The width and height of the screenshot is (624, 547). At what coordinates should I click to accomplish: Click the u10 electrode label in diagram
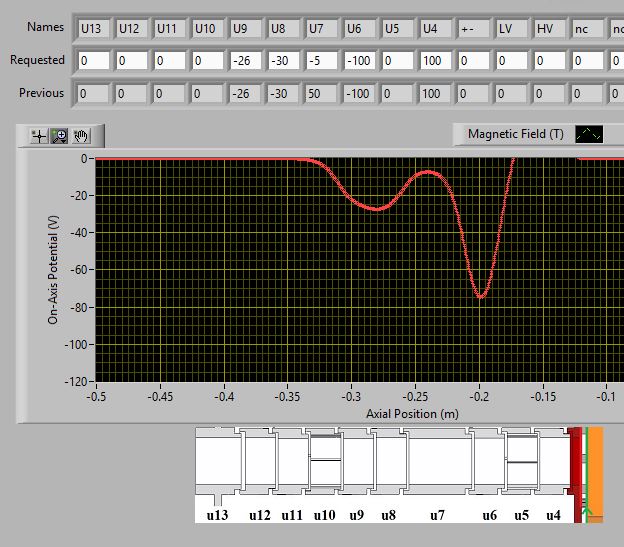click(324, 515)
